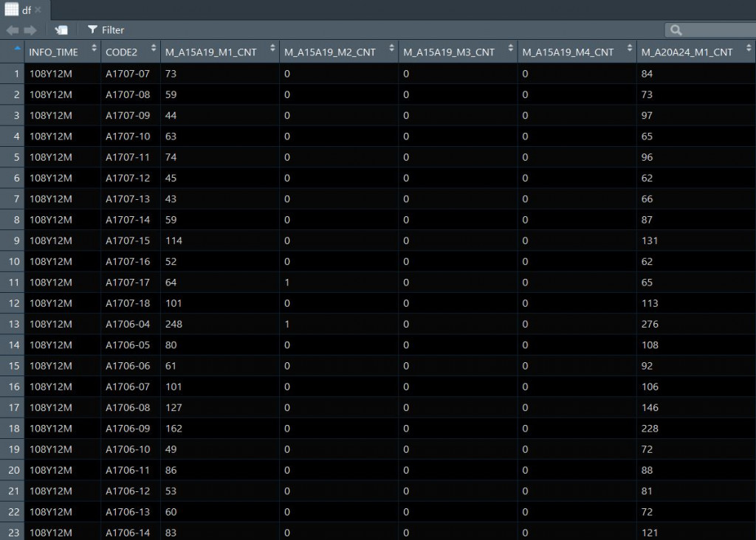Sort using M_A15A19_M1_CNT sort arrows
This screenshot has width=756, height=540.
272,48
